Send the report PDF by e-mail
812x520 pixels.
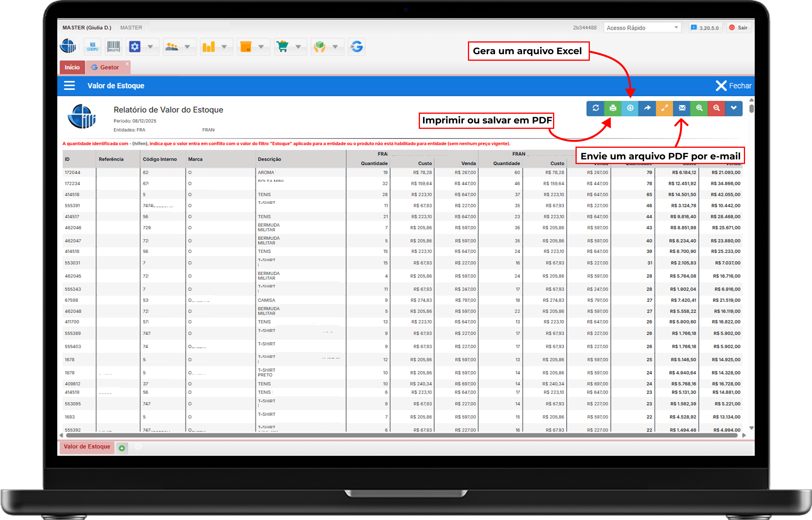pyautogui.click(x=682, y=108)
